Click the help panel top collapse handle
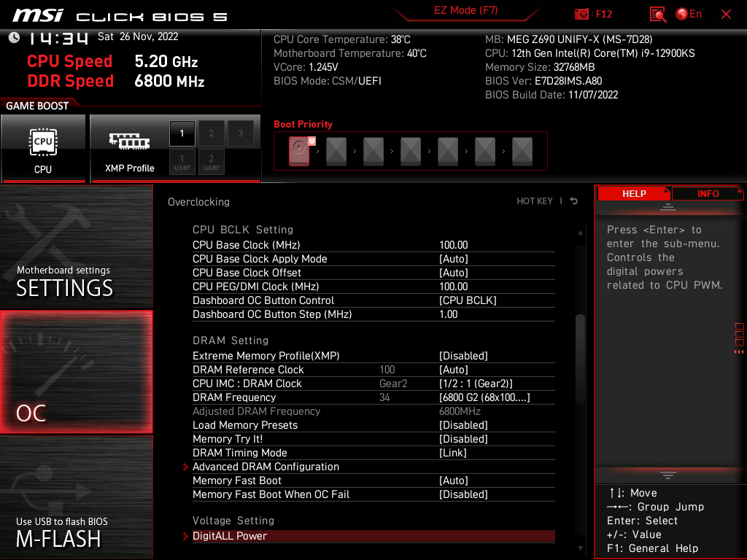747x560 pixels. 667,206
